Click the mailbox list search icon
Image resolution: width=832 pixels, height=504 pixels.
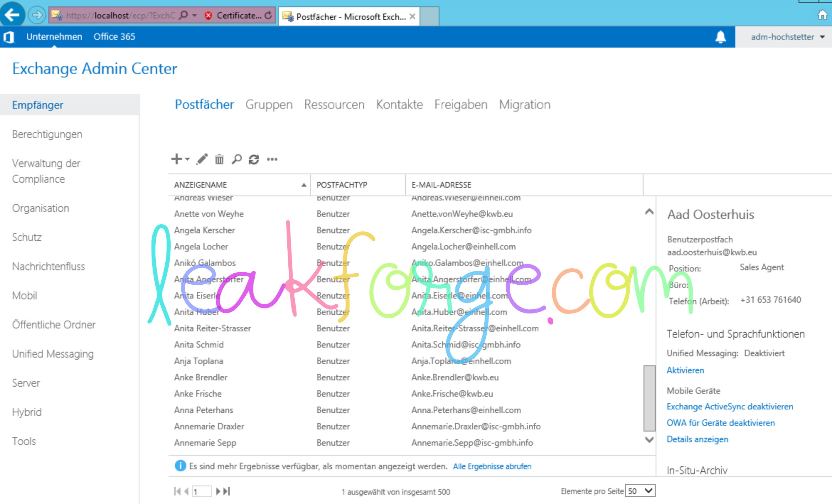pos(236,159)
